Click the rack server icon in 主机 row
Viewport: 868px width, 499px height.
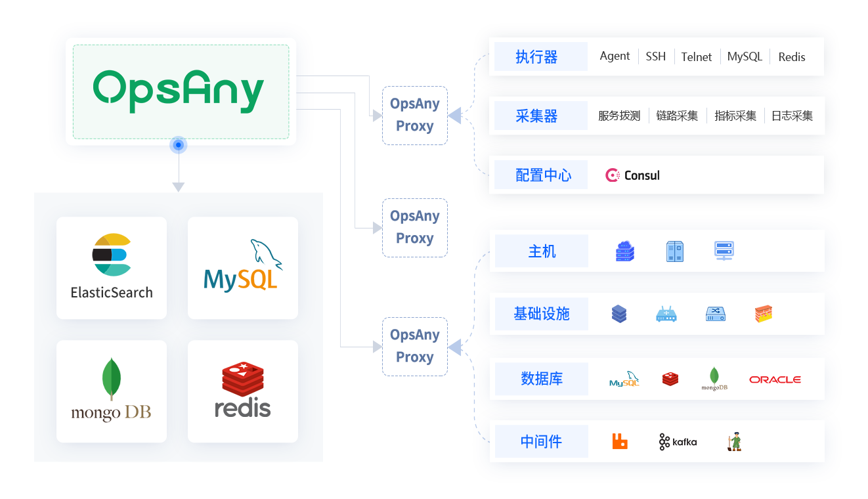point(724,251)
